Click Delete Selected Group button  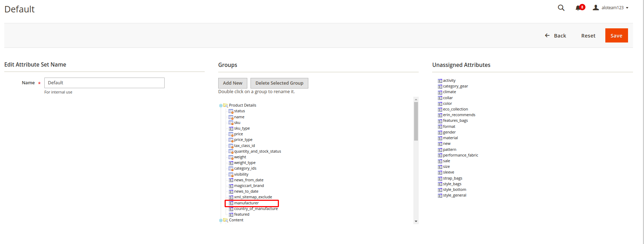click(279, 83)
